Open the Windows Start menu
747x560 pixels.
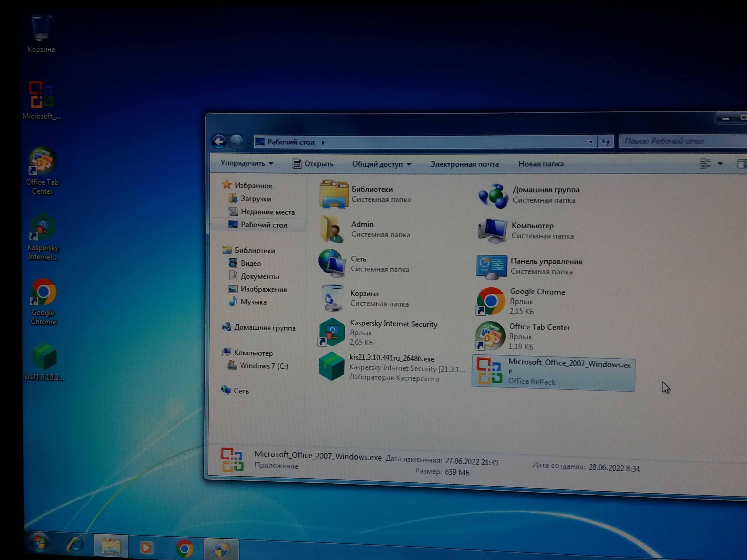[x=39, y=543]
